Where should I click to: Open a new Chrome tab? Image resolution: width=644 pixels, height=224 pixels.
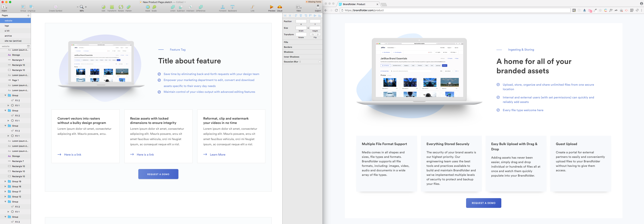coord(384,4)
